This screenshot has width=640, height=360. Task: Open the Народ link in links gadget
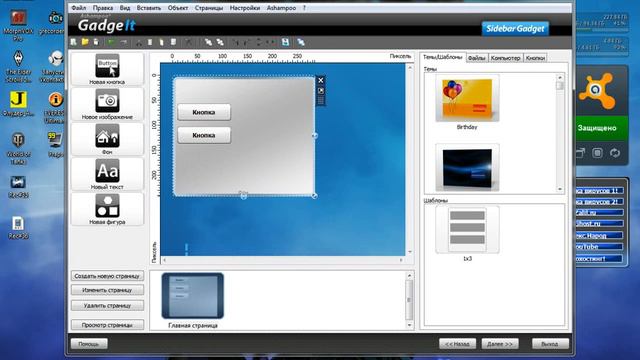599,236
